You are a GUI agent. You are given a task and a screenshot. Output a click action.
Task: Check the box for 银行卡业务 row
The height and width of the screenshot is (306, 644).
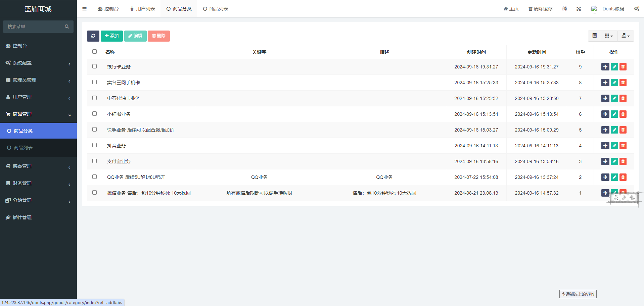(x=94, y=66)
